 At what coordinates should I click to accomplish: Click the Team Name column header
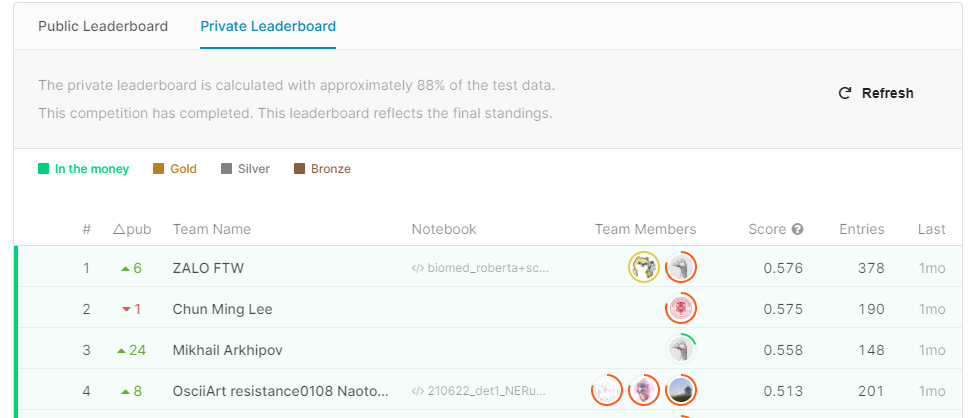pyautogui.click(x=212, y=229)
